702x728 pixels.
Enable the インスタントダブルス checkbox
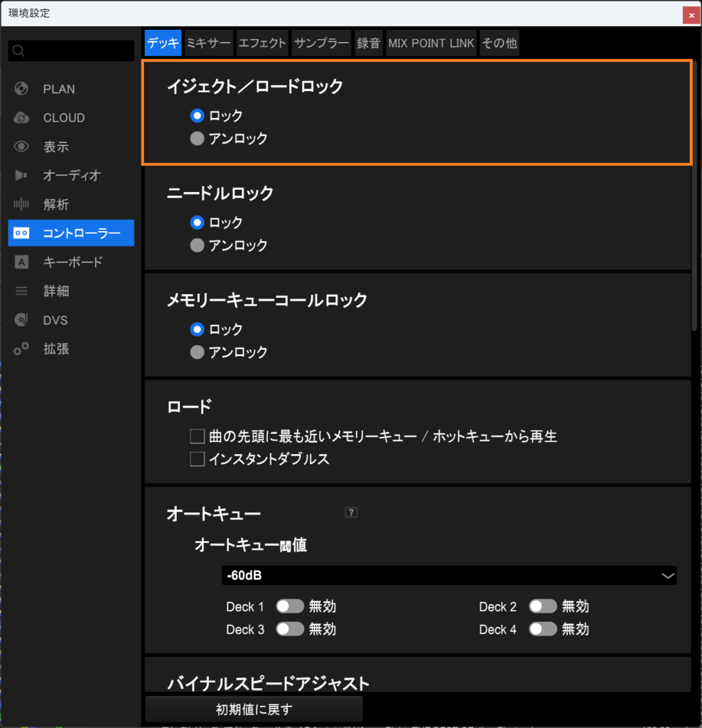[x=198, y=459]
